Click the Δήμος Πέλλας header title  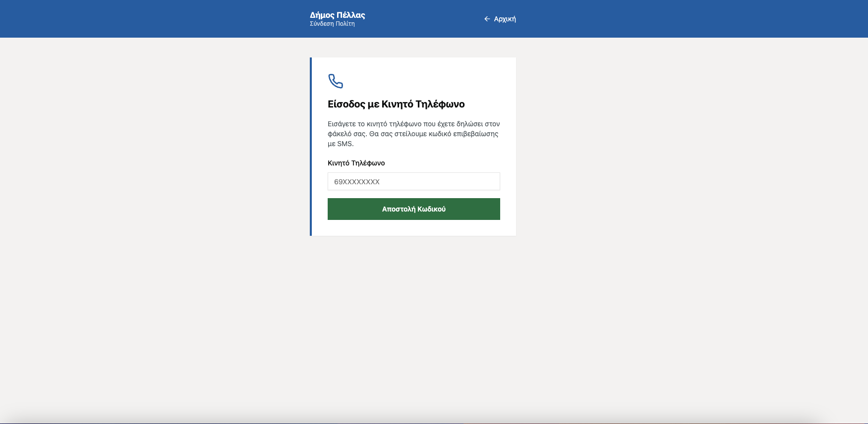click(x=338, y=15)
